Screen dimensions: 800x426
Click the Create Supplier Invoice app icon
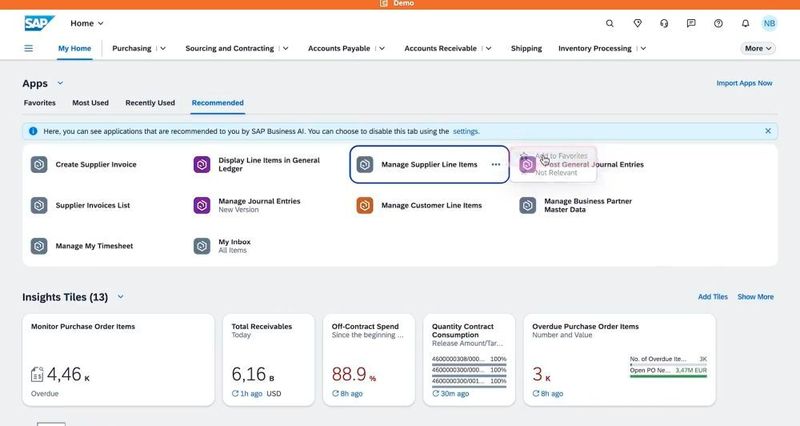point(39,164)
